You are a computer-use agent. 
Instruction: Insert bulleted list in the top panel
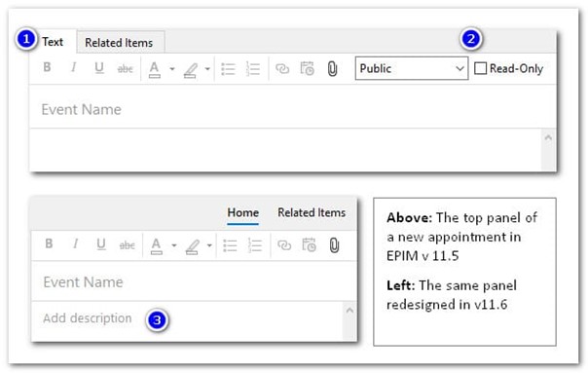[x=228, y=69]
